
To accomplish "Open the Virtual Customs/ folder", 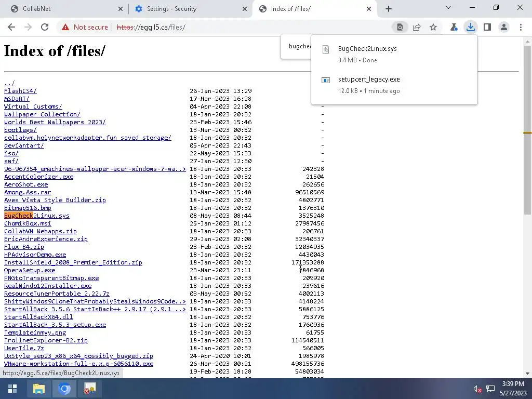I will 33,107.
